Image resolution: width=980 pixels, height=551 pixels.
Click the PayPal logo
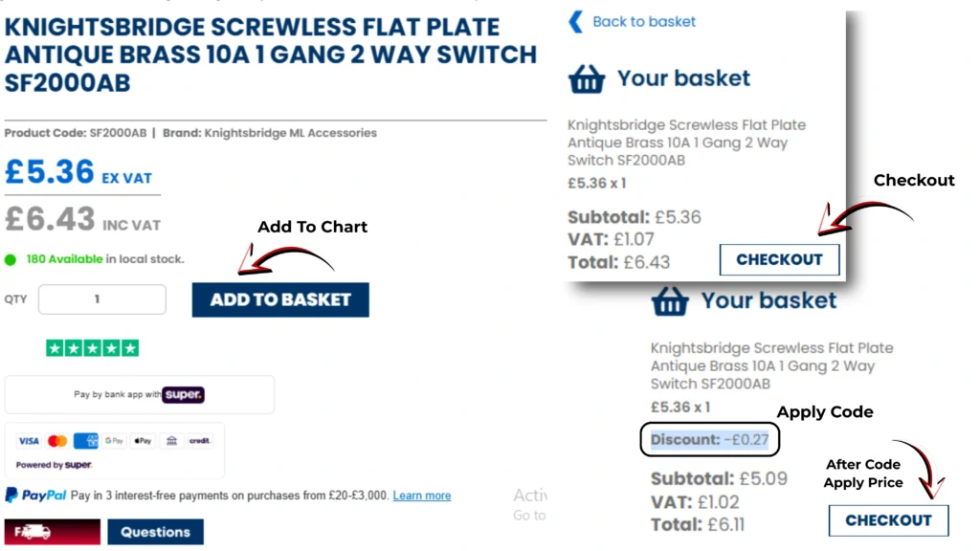click(x=36, y=496)
